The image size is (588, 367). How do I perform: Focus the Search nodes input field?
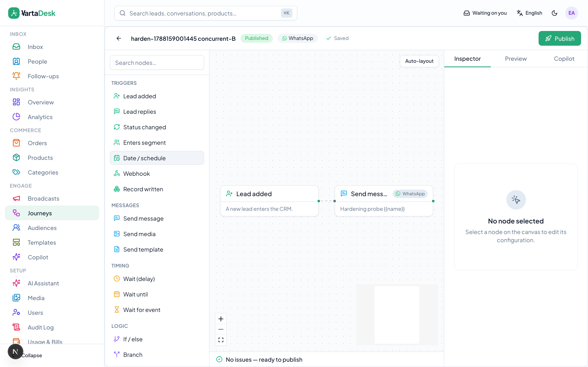pyautogui.click(x=157, y=63)
